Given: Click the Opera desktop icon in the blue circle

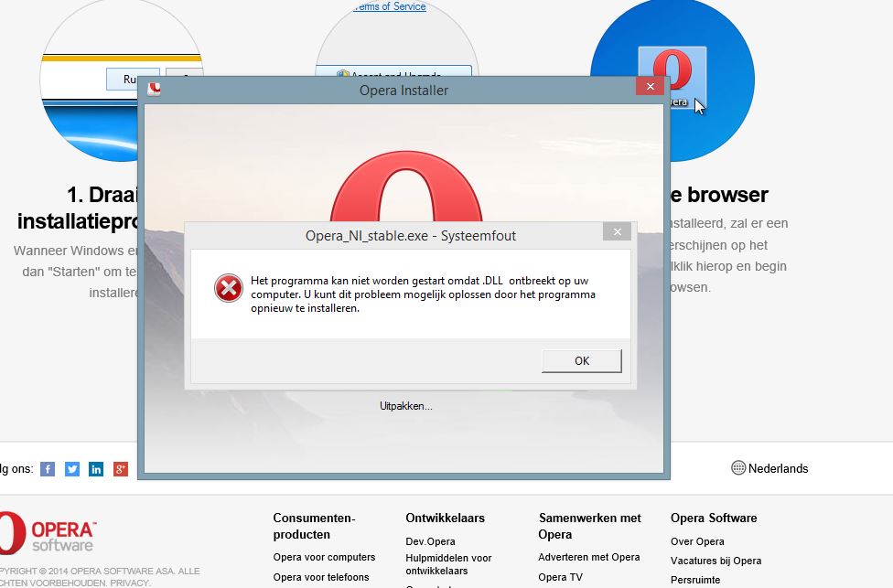Looking at the screenshot, I should (x=672, y=78).
